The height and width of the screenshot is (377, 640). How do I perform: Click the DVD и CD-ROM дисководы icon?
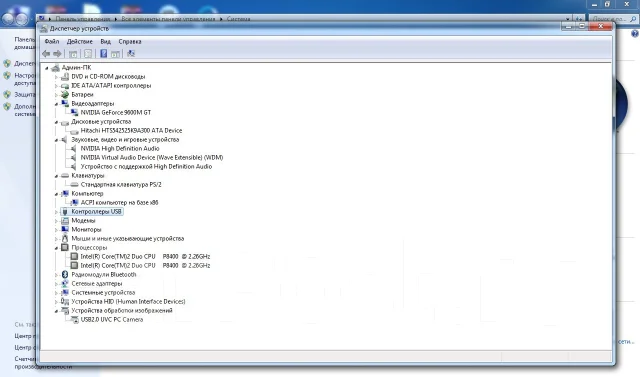[x=65, y=77]
